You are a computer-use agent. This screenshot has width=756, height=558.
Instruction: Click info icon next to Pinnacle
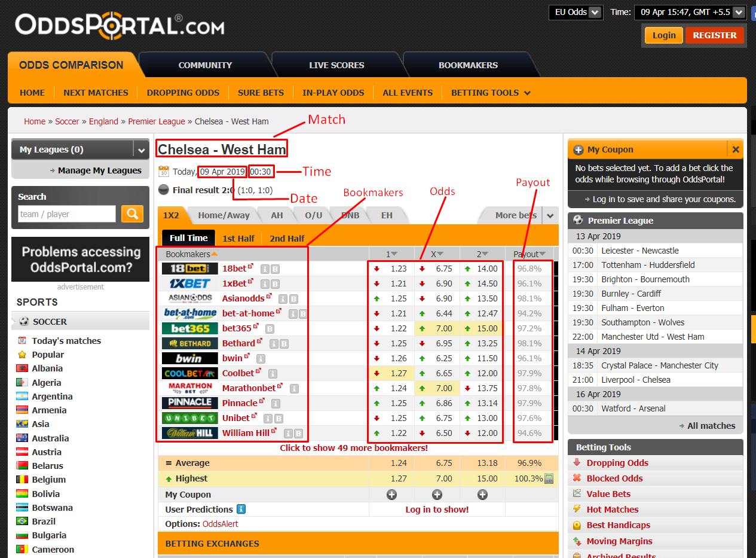coord(276,404)
